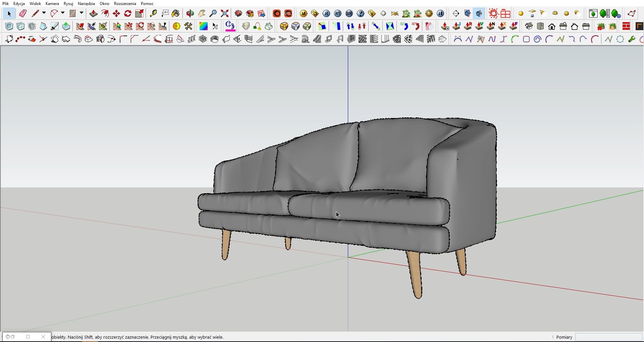Pick the Tape Measure tool
The image size is (644, 342).
154,13
